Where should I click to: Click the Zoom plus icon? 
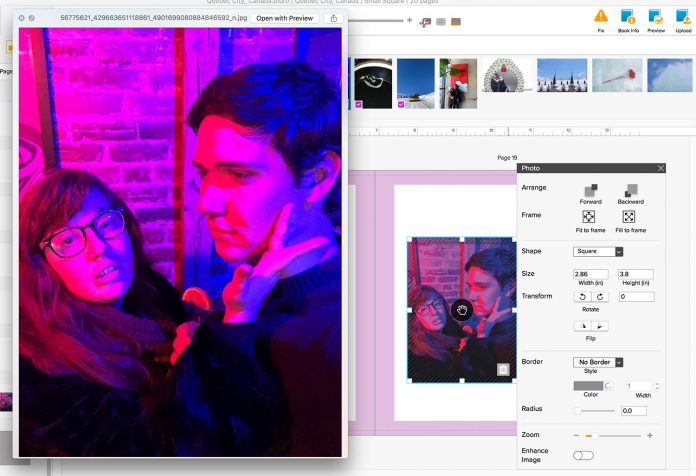tap(650, 436)
